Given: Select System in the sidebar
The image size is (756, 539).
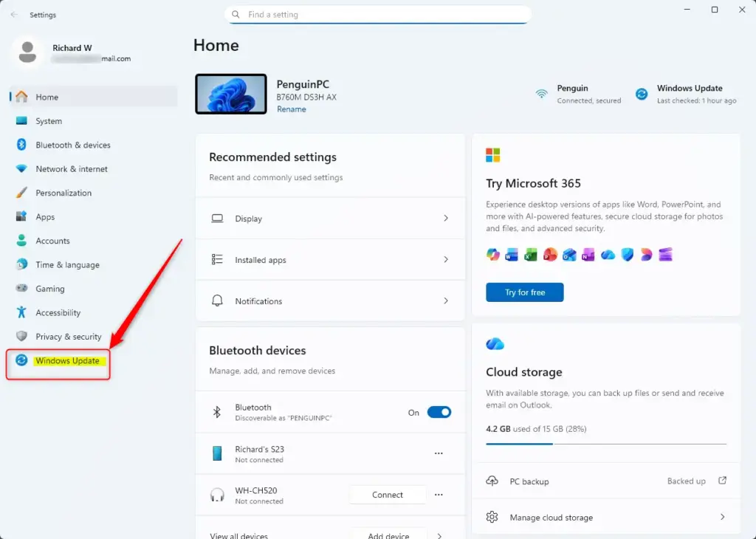Looking at the screenshot, I should (94, 121).
